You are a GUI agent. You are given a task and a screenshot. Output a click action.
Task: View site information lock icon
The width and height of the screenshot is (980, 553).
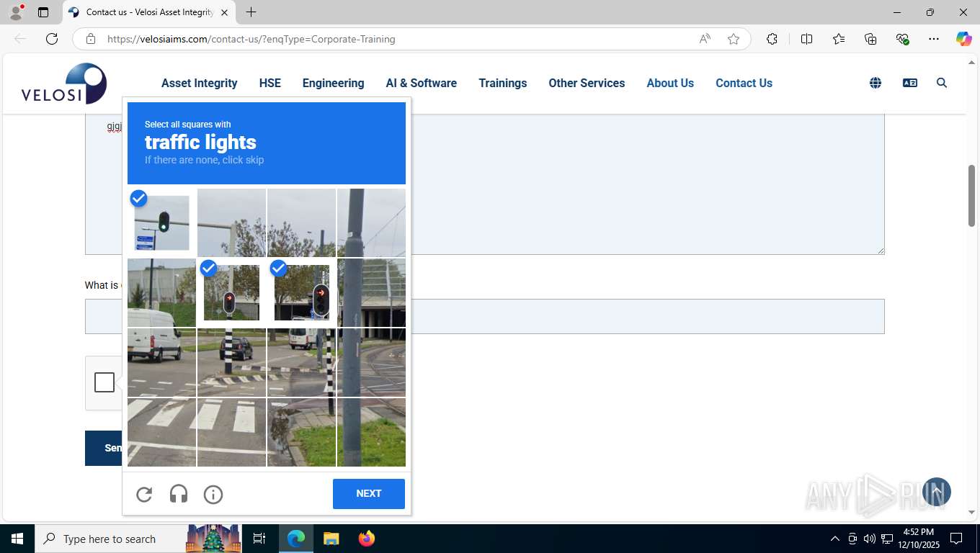pos(91,39)
